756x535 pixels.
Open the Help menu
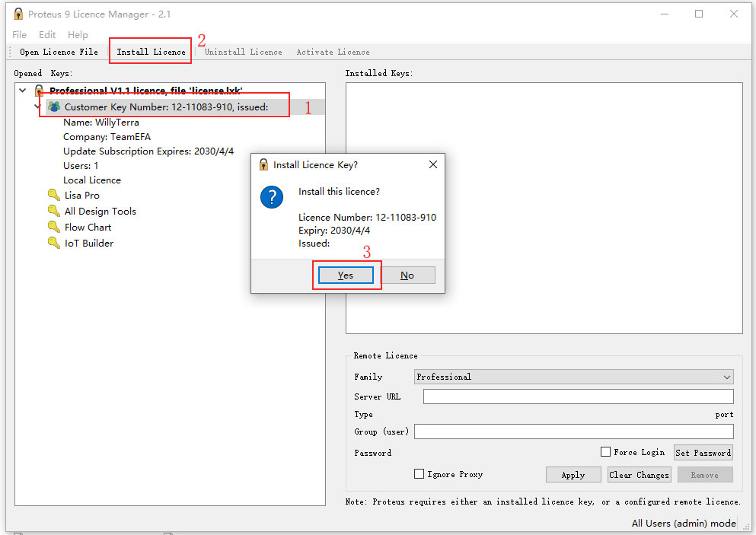click(78, 35)
